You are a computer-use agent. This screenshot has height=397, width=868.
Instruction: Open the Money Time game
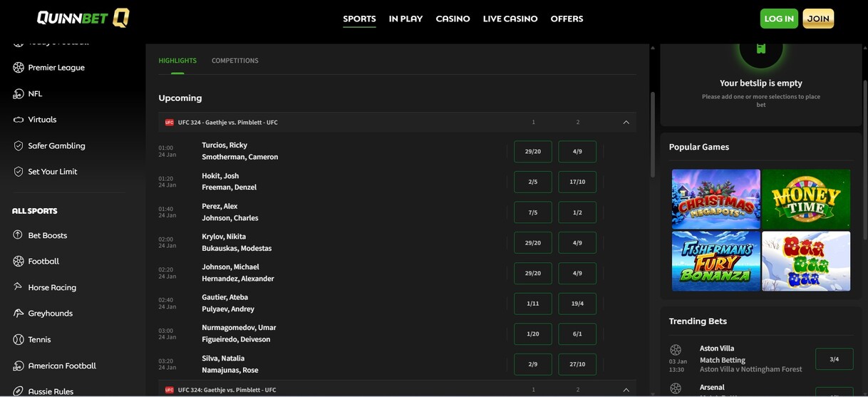pos(806,199)
